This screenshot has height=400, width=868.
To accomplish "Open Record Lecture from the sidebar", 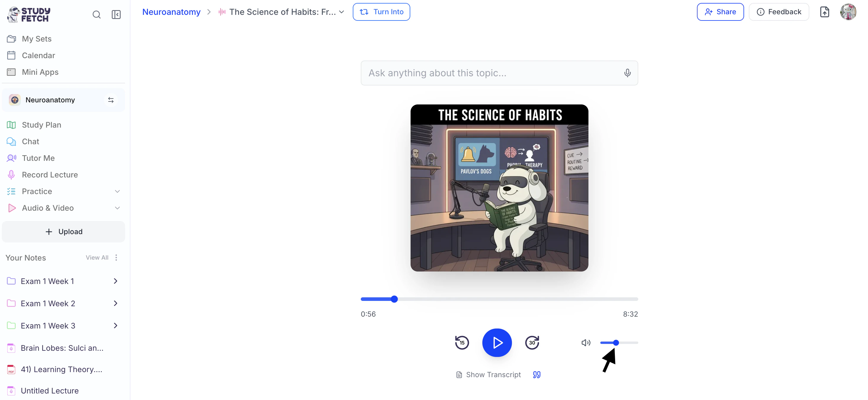I will point(50,174).
